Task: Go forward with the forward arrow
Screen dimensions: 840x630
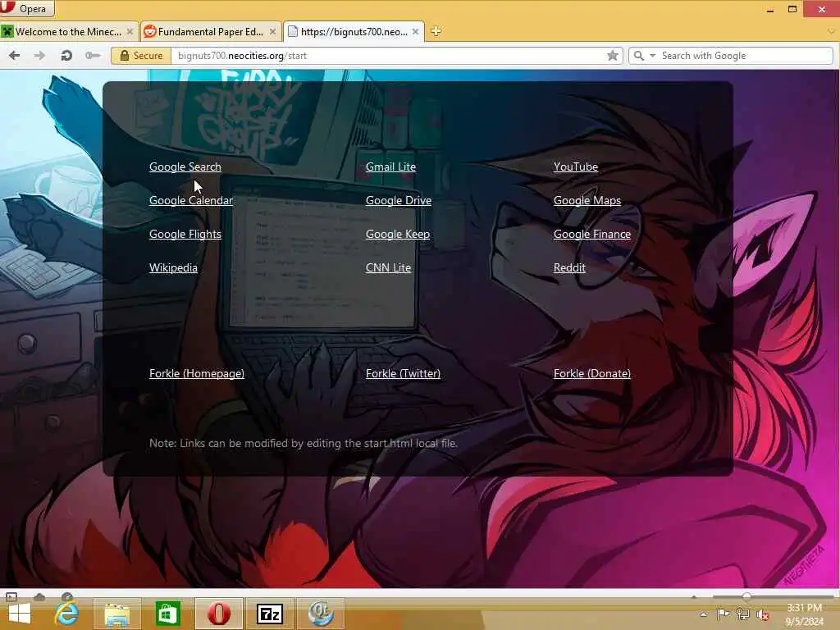Action: (x=39, y=55)
